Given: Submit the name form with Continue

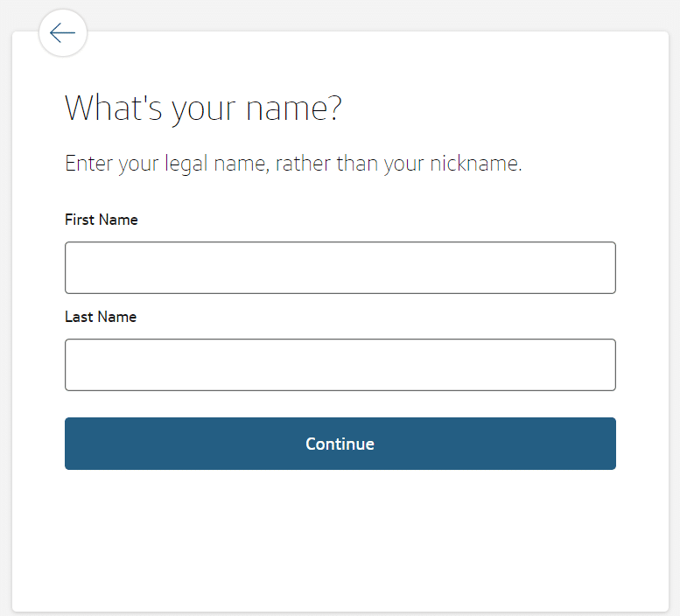Looking at the screenshot, I should (x=340, y=444).
